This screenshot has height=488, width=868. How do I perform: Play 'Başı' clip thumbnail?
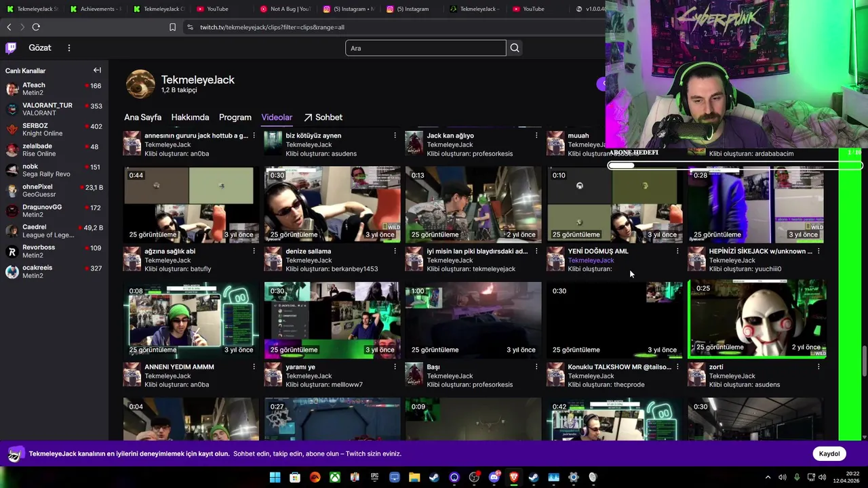pos(473,320)
